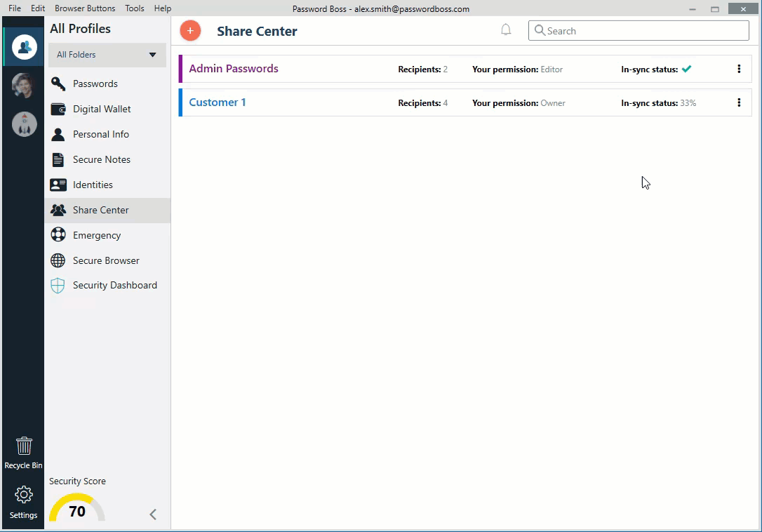762x532 pixels.
Task: Click the Passwords key icon
Action: (58, 84)
